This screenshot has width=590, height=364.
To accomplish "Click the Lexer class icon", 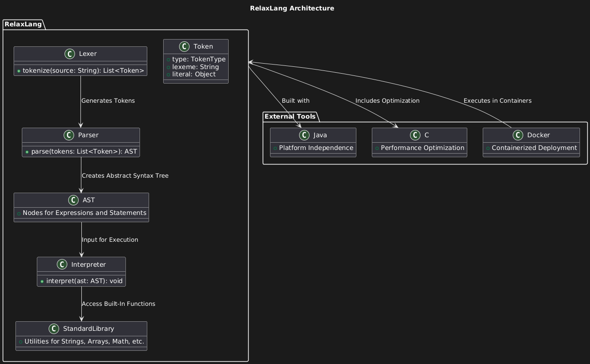I will point(70,54).
